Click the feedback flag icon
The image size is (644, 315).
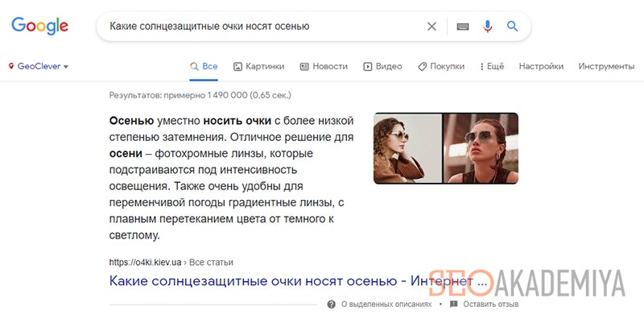(453, 305)
